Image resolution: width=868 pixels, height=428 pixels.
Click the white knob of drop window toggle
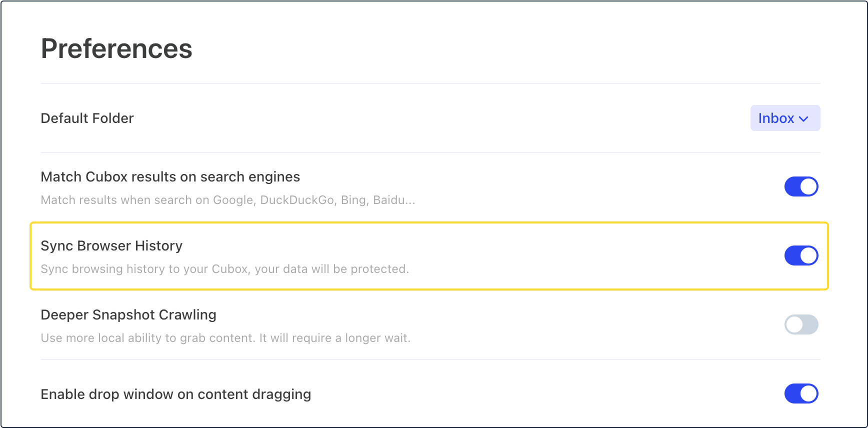coord(808,393)
